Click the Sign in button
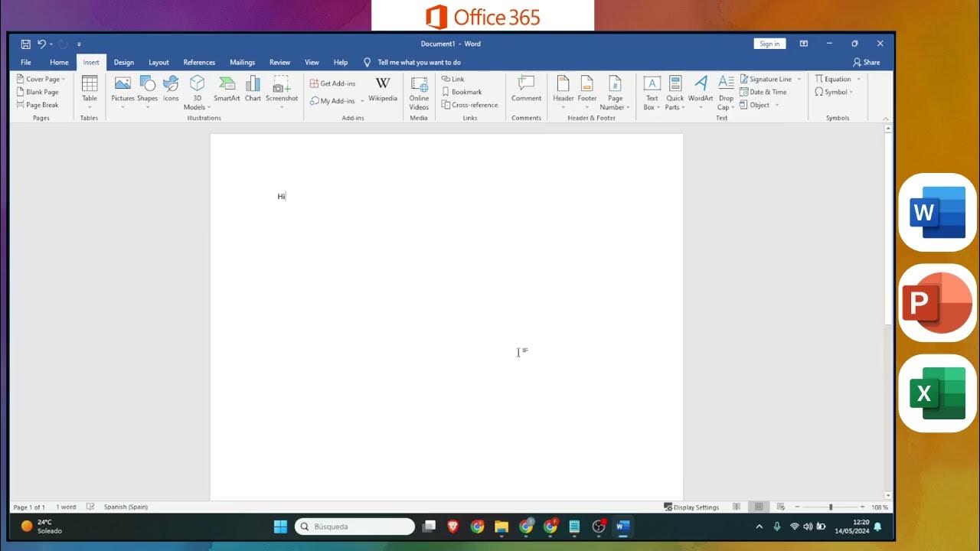The width and height of the screenshot is (980, 551). 769,44
